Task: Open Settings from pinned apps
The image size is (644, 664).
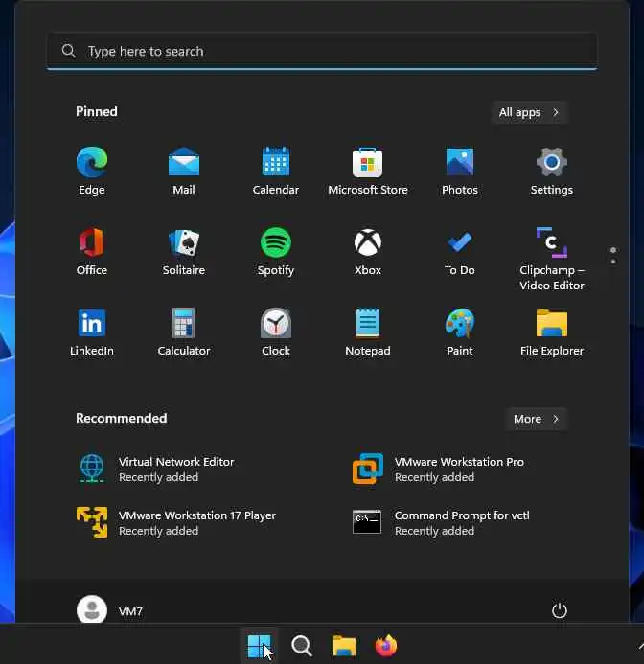Action: 552,171
